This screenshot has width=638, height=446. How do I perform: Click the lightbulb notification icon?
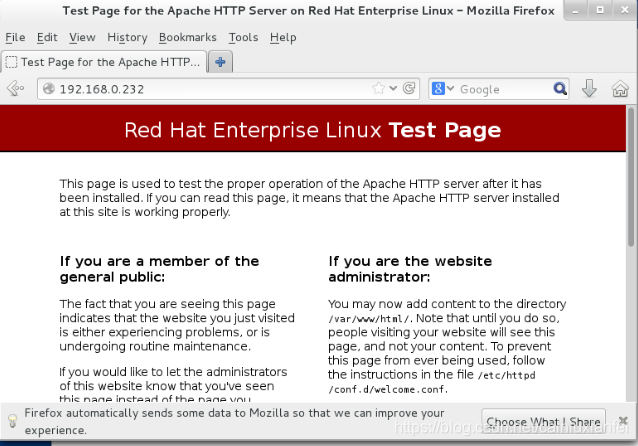click(x=13, y=421)
